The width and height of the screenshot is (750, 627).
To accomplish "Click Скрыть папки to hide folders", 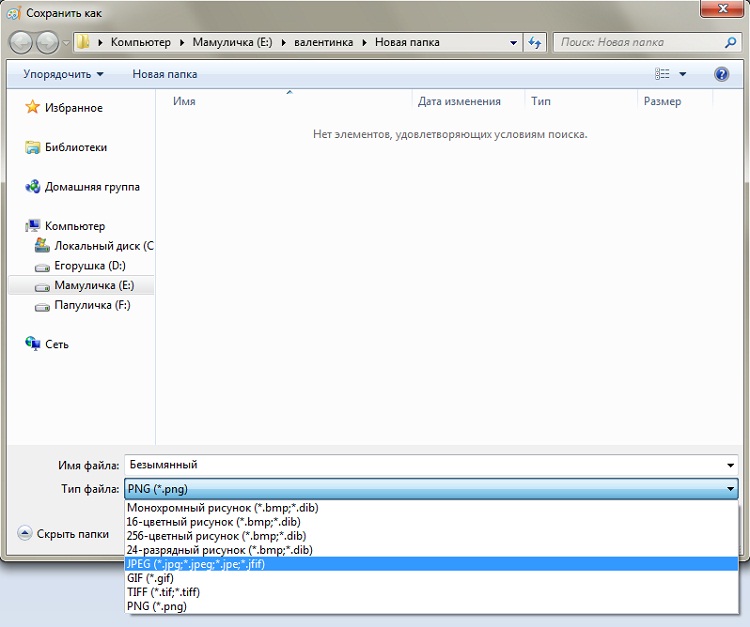I will click(x=64, y=534).
